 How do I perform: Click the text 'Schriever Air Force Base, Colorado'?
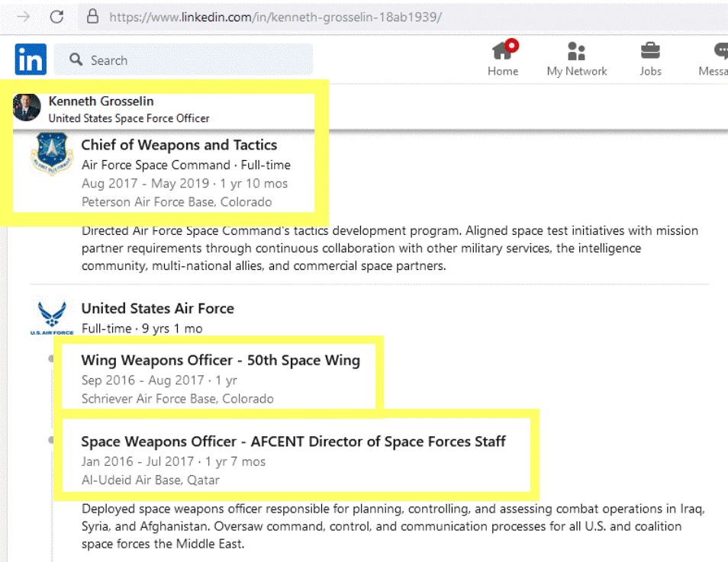(178, 399)
